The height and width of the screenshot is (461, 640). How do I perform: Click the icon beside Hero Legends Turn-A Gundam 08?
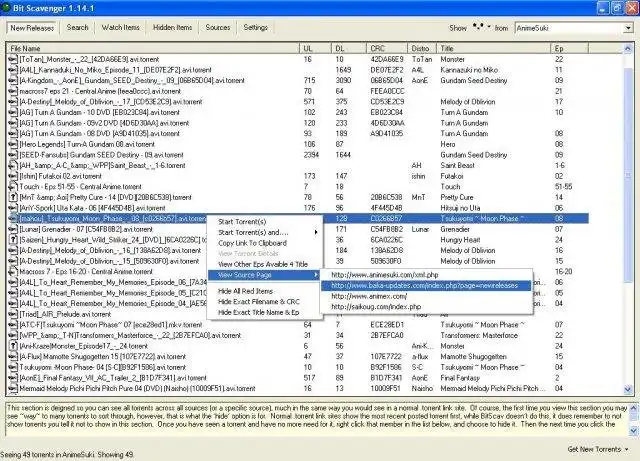point(13,144)
